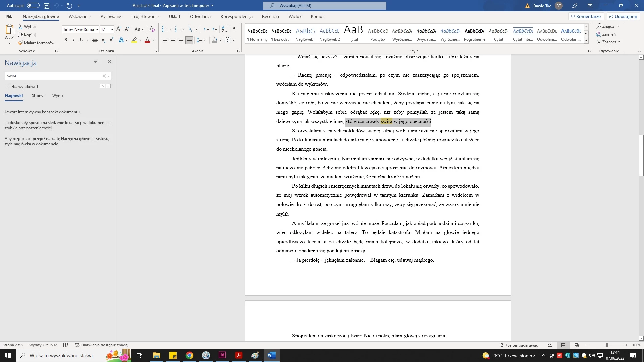Viewport: 644px width, 362px height.
Task: Open the Recenzja ribbon tab
Action: point(270,16)
